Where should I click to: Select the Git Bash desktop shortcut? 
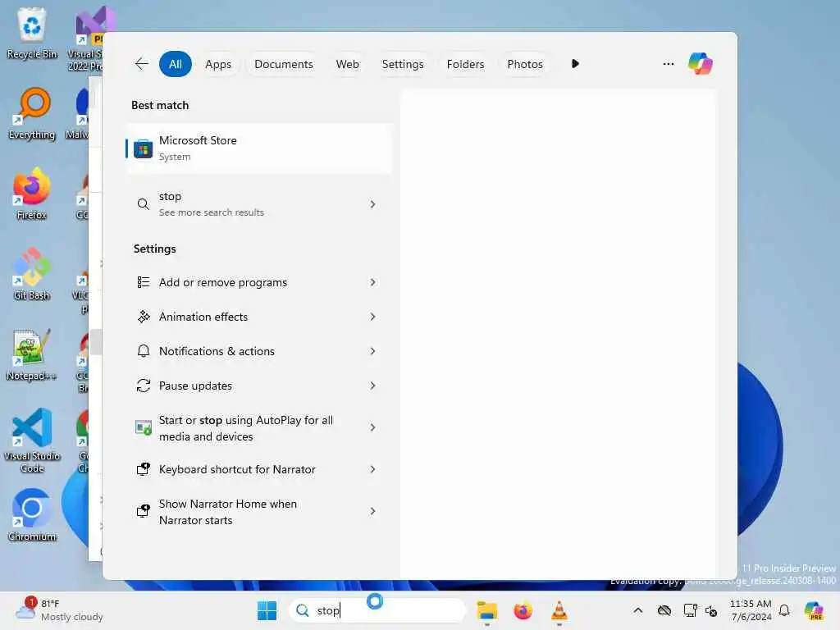pyautogui.click(x=32, y=274)
